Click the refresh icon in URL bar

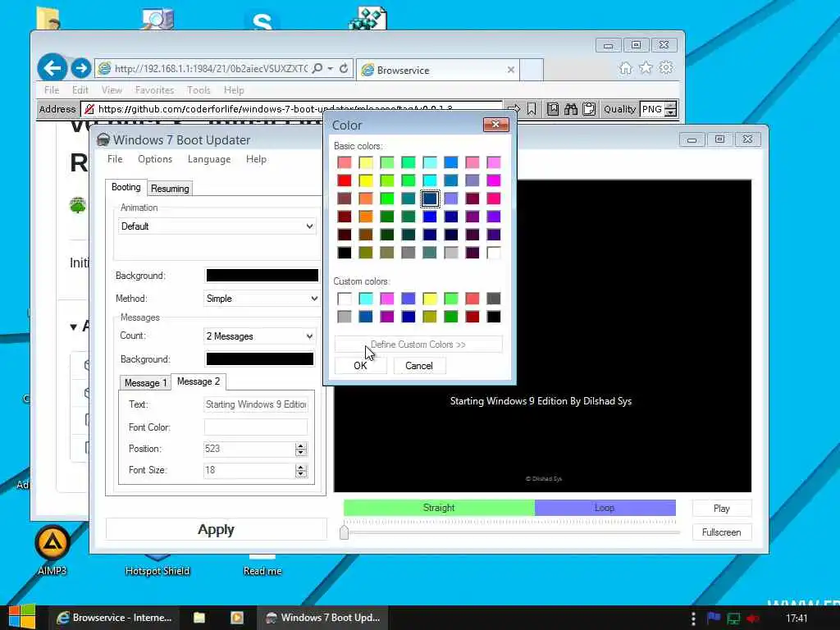(x=344, y=69)
